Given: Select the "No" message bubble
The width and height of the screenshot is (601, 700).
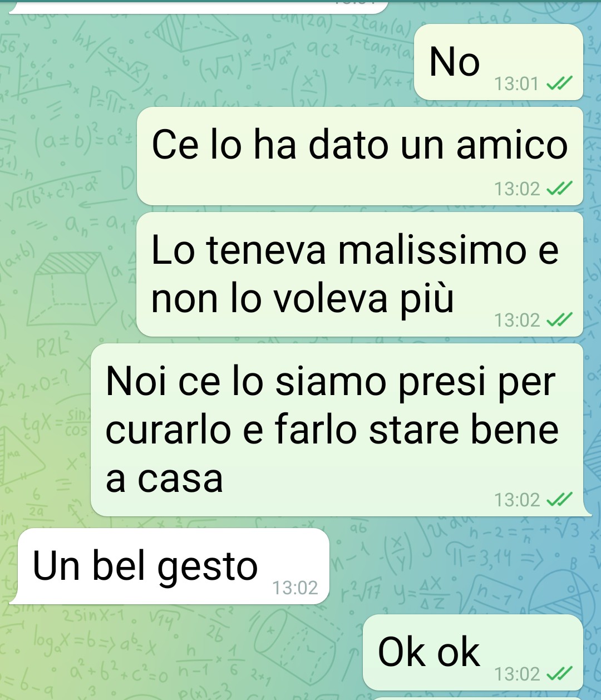Looking at the screenshot, I should [499, 62].
